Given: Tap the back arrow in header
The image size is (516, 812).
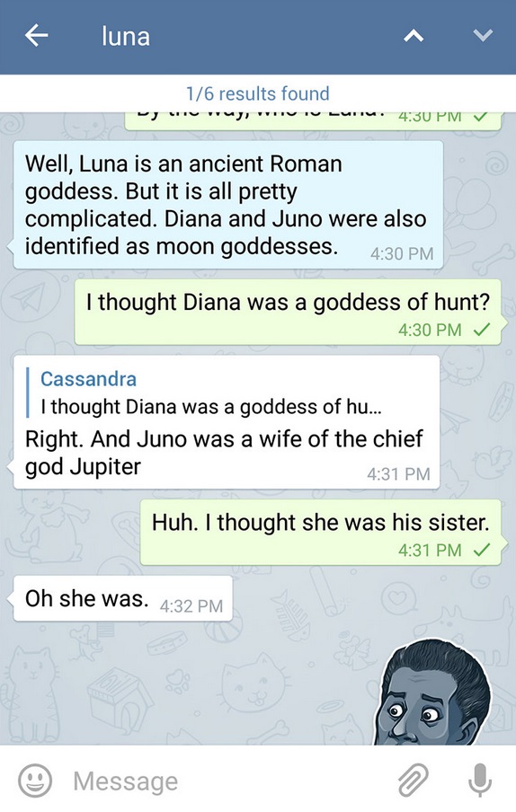Looking at the screenshot, I should 36,36.
